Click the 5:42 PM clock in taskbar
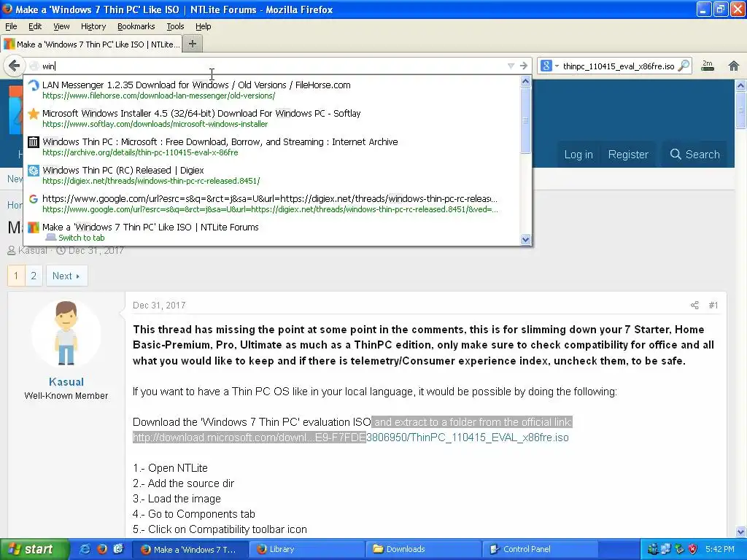747x560 pixels. [x=719, y=549]
